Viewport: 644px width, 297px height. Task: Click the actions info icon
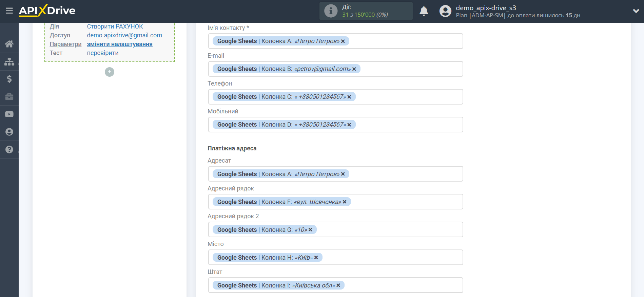(x=331, y=11)
